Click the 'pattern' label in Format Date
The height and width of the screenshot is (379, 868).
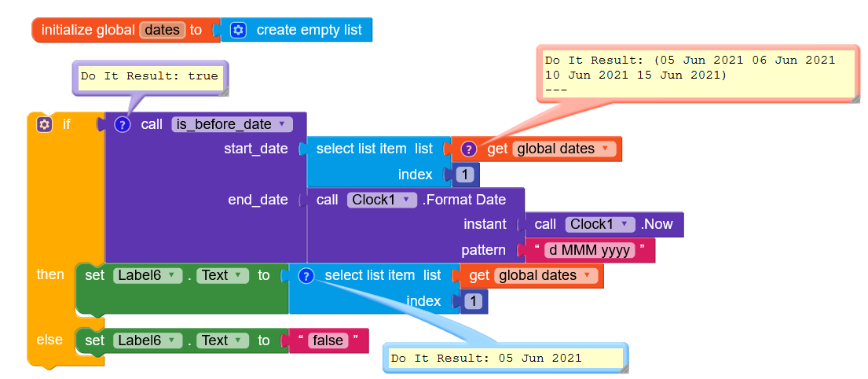pyautogui.click(x=483, y=251)
